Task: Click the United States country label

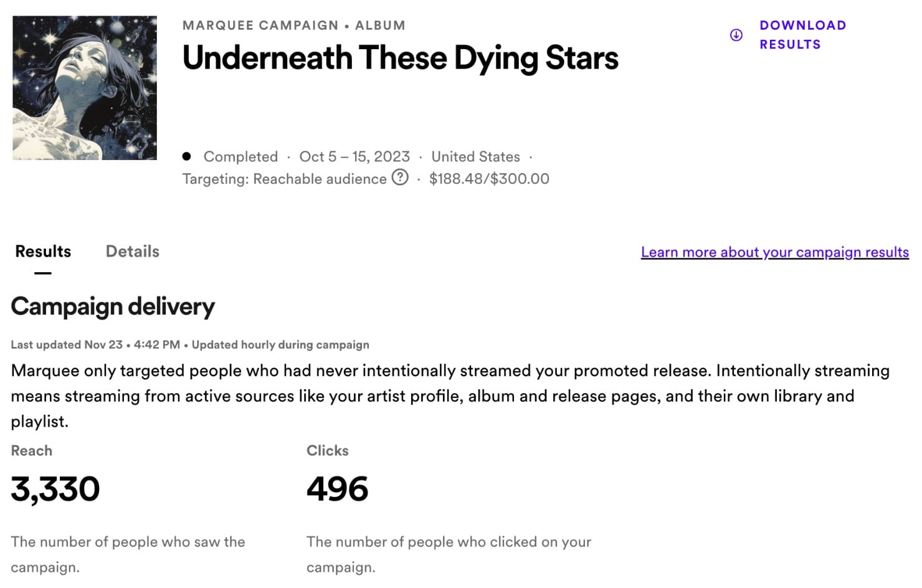Action: 475,156
